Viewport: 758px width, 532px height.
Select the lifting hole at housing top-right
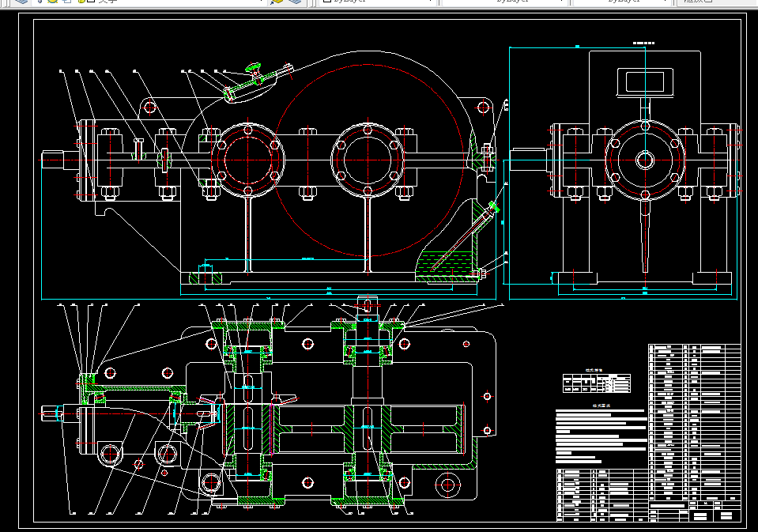(x=483, y=108)
